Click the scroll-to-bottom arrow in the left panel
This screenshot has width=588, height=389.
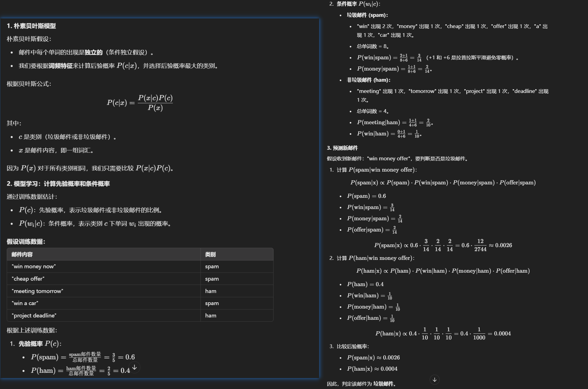pyautogui.click(x=135, y=367)
